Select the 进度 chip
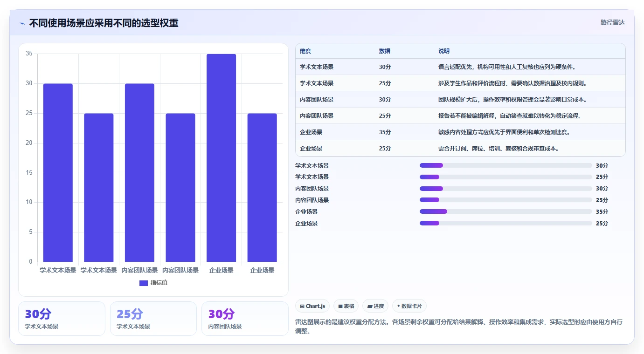 point(375,306)
